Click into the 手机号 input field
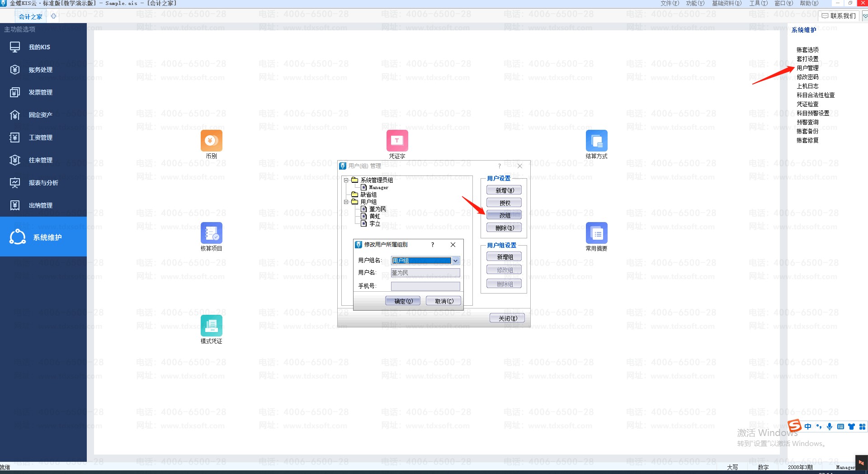 tap(425, 286)
